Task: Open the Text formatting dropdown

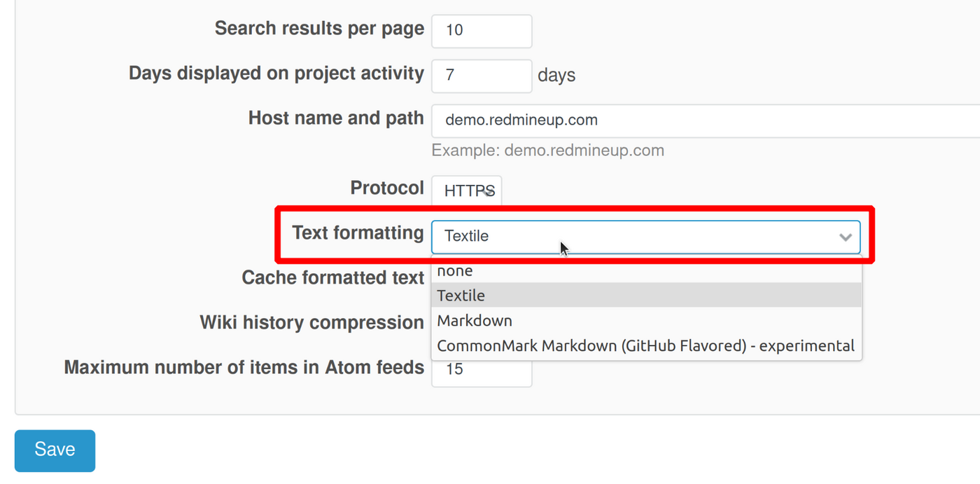Action: 645,237
